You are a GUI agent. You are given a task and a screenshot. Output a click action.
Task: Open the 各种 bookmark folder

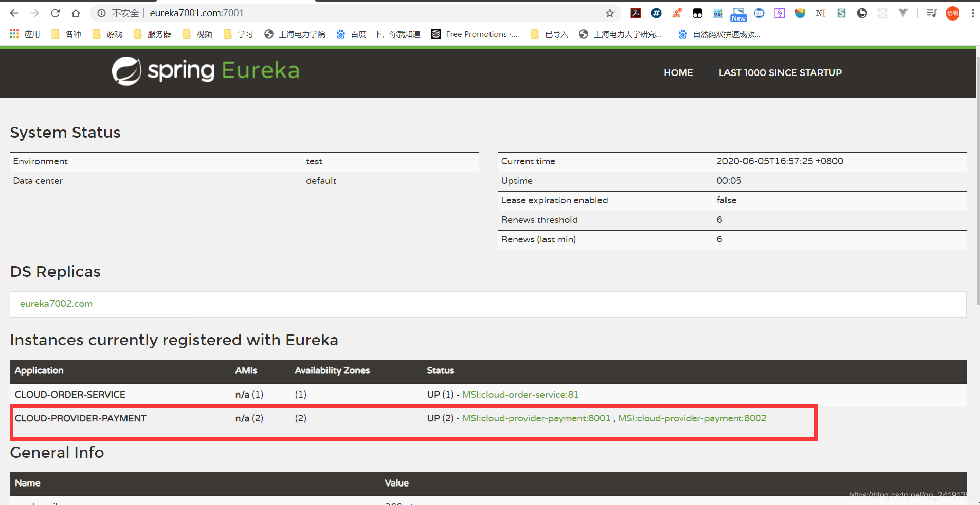point(66,34)
